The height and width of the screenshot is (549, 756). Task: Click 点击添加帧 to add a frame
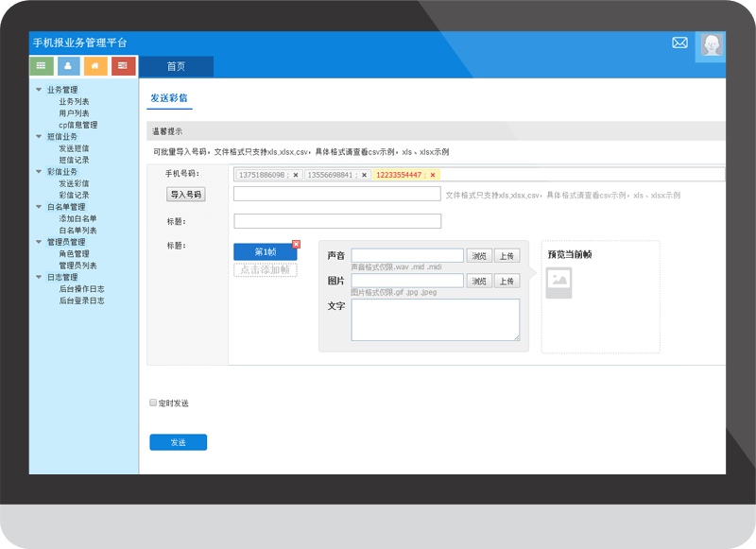tap(266, 270)
